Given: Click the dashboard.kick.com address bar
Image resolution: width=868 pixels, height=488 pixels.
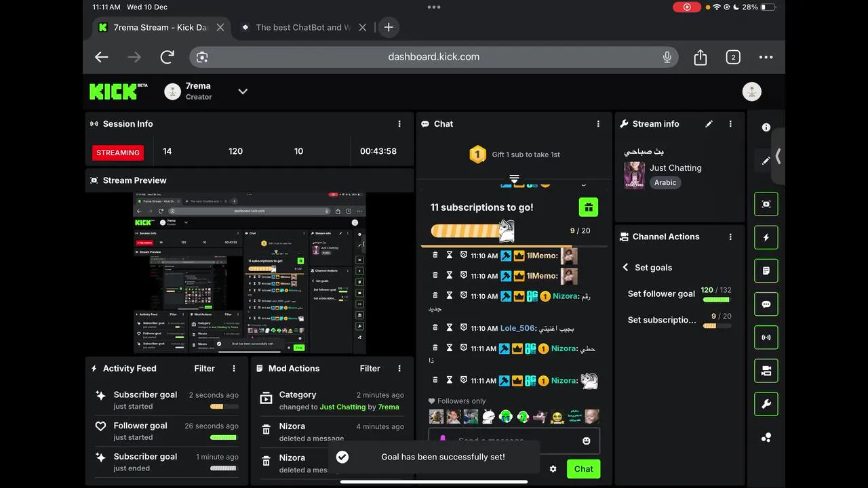Looking at the screenshot, I should pos(434,57).
